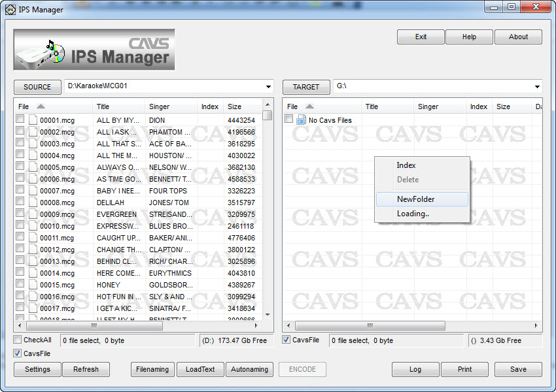Screen dimensions: 556x392
Task: Click the app icon in the title bar
Action: [x=10, y=9]
